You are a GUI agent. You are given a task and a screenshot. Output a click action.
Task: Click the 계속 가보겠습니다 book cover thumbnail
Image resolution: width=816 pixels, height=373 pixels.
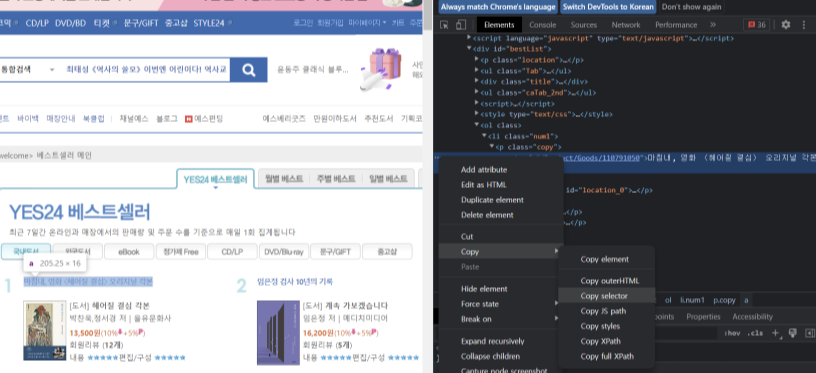point(278,332)
